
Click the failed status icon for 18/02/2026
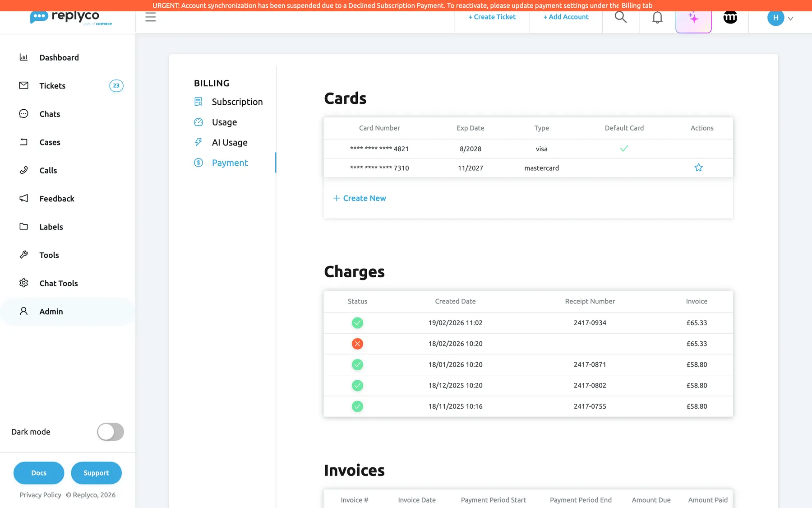(x=357, y=344)
